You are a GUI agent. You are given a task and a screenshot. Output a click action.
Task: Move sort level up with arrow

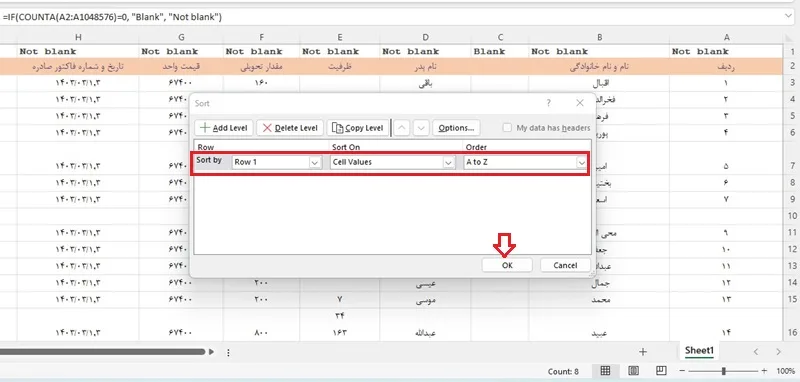coord(402,128)
